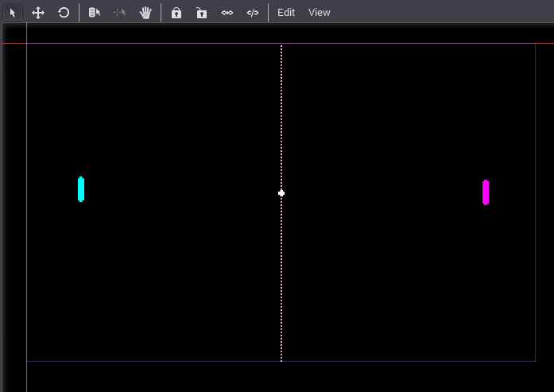554x392 pixels.
Task: Switch to the Move Mode tool
Action: coord(38,13)
